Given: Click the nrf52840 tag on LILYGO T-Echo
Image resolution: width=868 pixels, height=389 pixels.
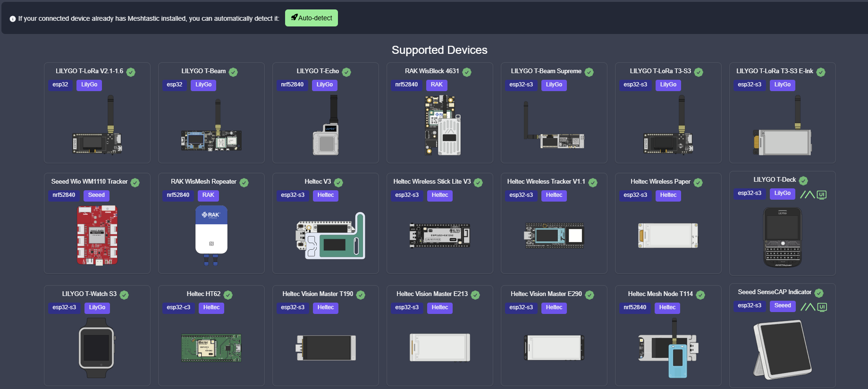Looking at the screenshot, I should 292,85.
